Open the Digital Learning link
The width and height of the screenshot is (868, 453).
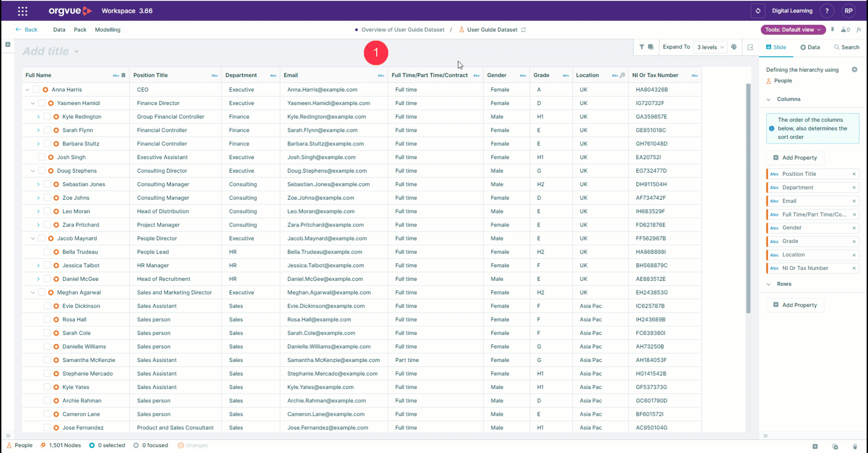pyautogui.click(x=792, y=11)
